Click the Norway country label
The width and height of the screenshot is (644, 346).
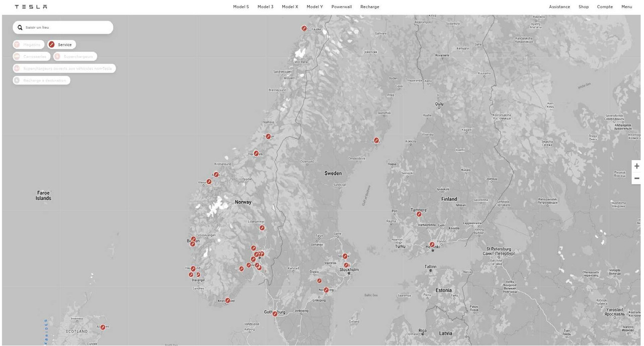point(243,202)
